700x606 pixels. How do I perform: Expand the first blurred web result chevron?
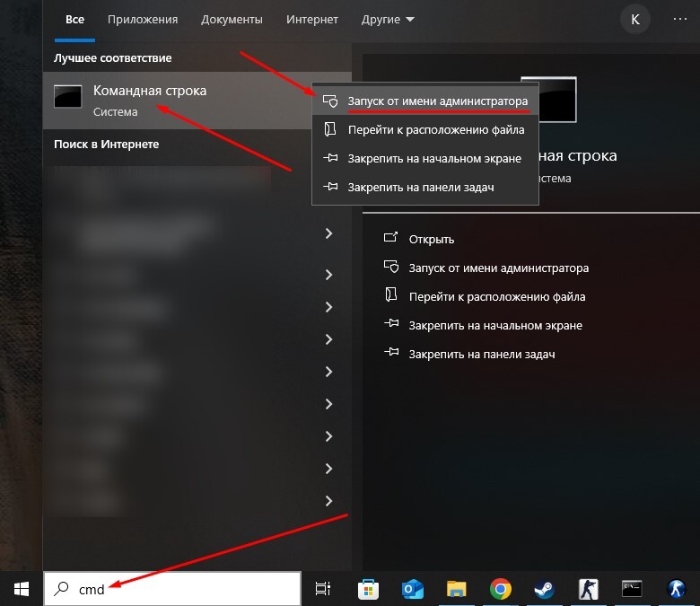(x=328, y=233)
